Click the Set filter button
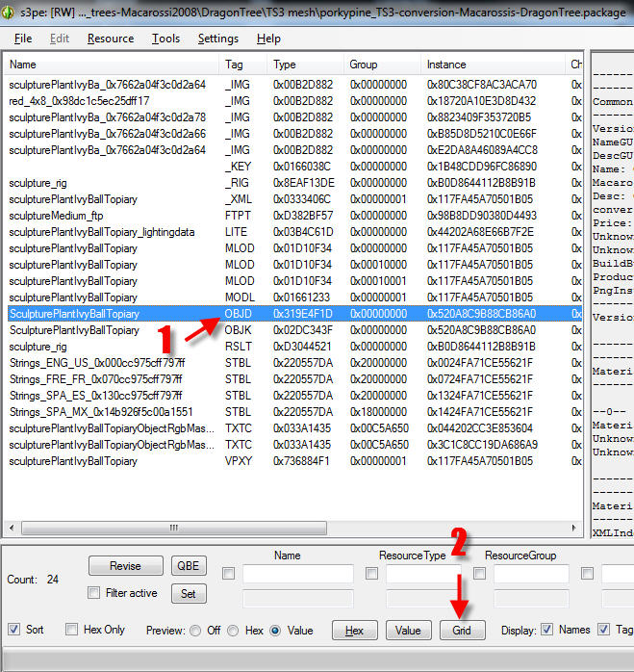 click(189, 593)
